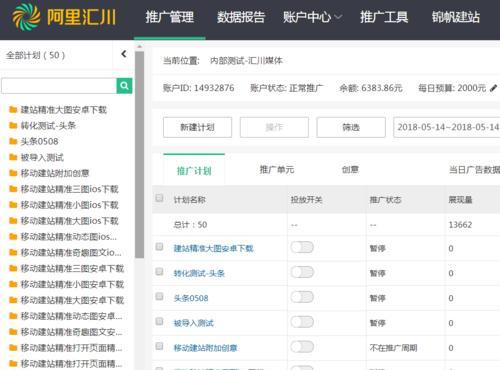Click the 筛选 button

pos(351,127)
